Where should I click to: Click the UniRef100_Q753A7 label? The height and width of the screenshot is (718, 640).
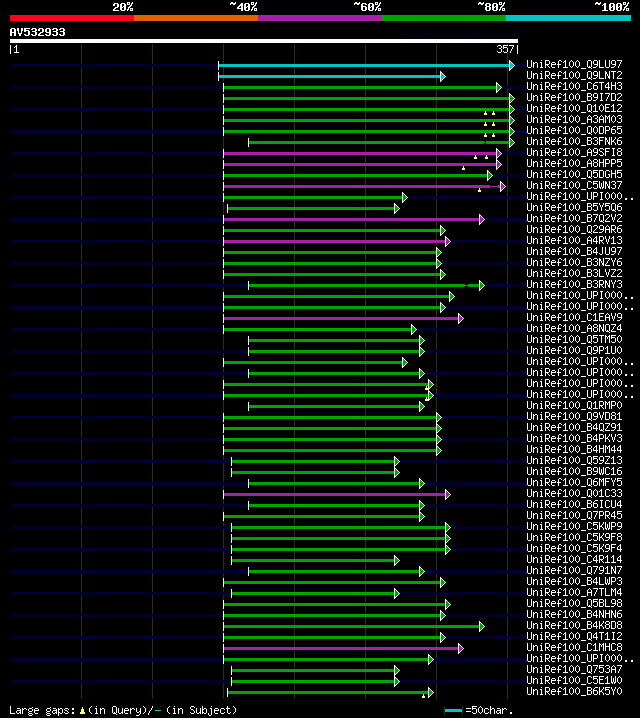point(574,669)
